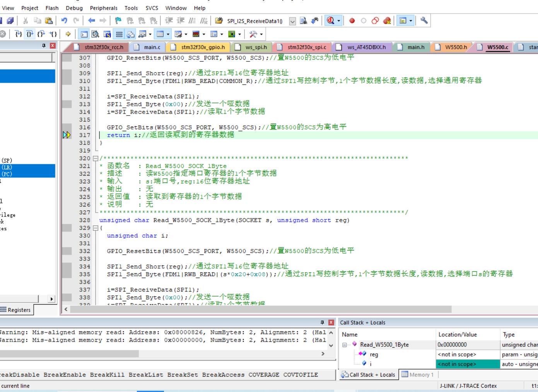Viewport: 538px width, 392px height.
Task: Step over the current line
Action: pyautogui.click(x=30, y=34)
